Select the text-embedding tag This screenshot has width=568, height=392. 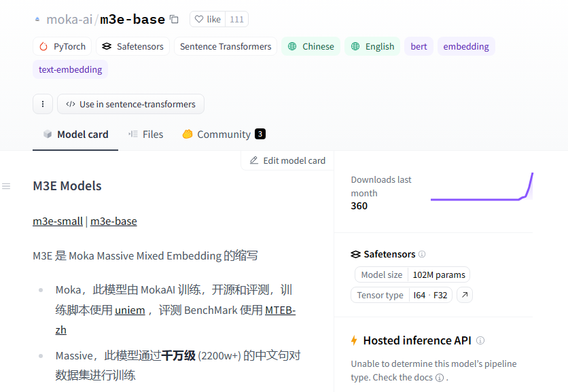[70, 69]
